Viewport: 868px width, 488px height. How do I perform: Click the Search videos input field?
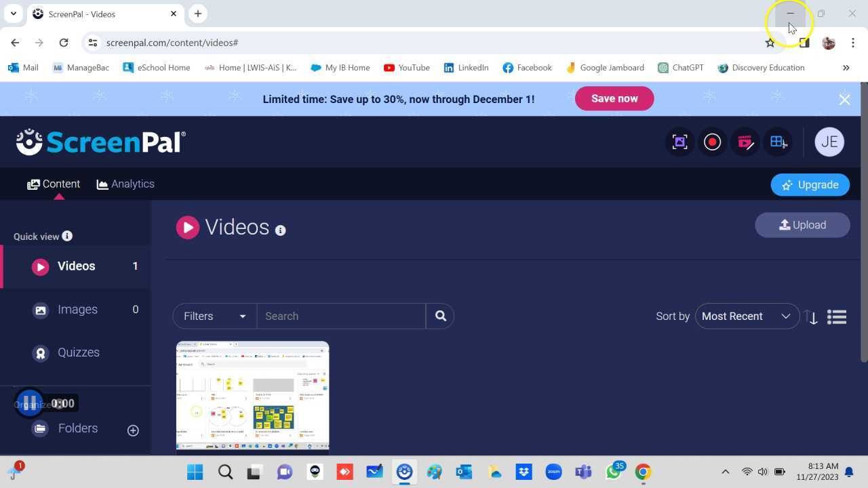(341, 316)
